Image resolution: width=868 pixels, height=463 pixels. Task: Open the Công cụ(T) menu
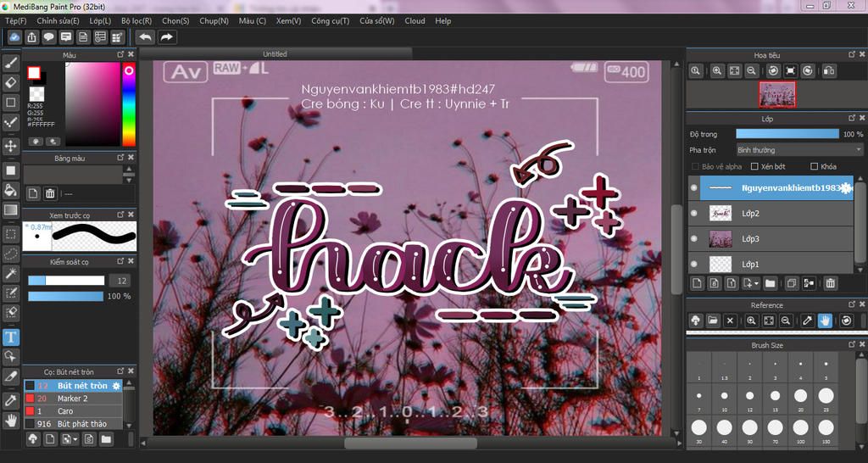tap(330, 21)
